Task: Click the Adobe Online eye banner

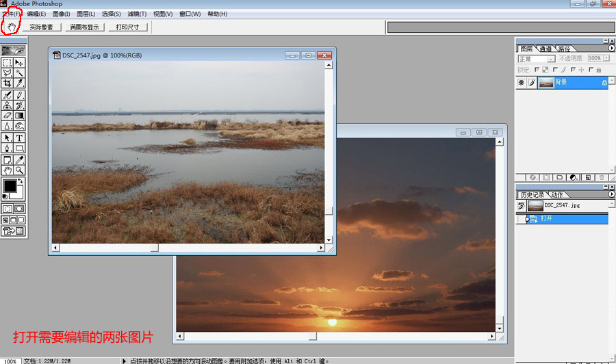Action: [x=14, y=50]
